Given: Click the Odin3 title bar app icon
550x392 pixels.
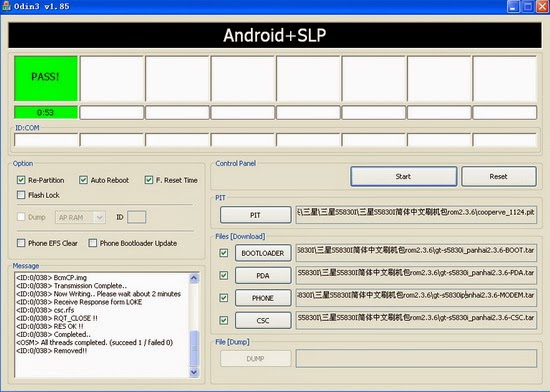Looking at the screenshot, I should point(6,6).
